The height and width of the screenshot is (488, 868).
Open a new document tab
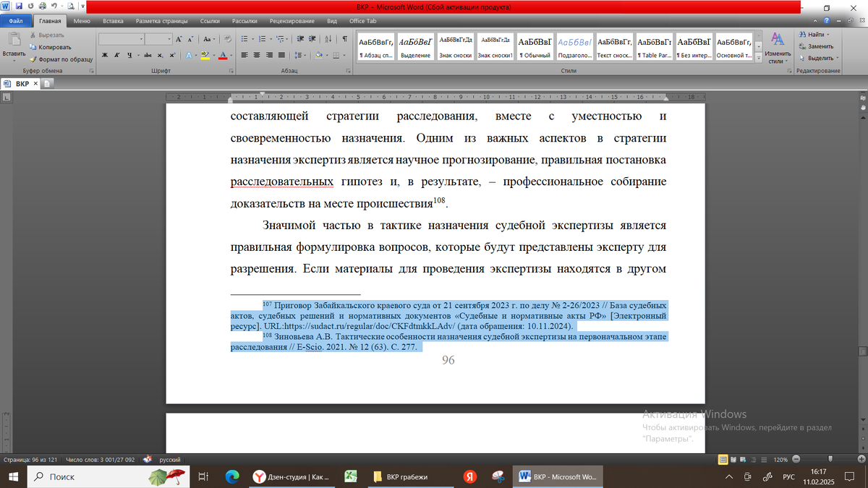pyautogui.click(x=47, y=84)
